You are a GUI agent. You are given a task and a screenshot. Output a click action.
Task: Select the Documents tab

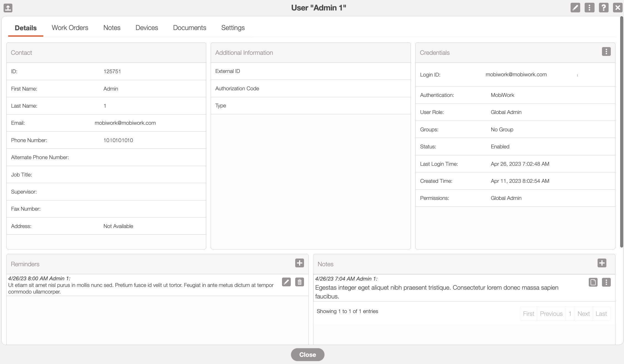coord(189,28)
